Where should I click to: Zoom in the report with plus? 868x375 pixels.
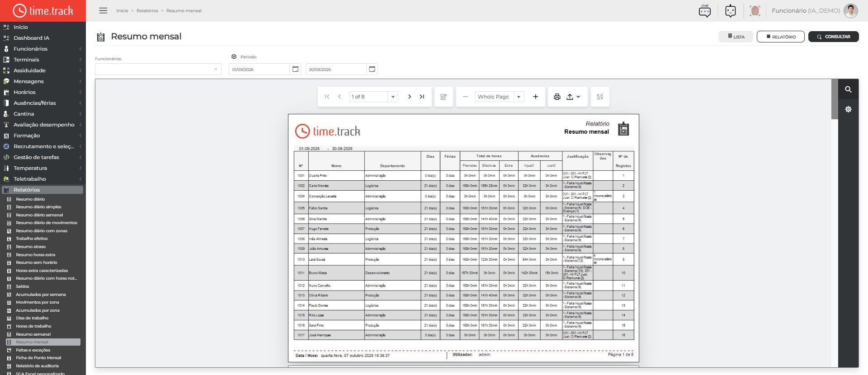tap(536, 97)
